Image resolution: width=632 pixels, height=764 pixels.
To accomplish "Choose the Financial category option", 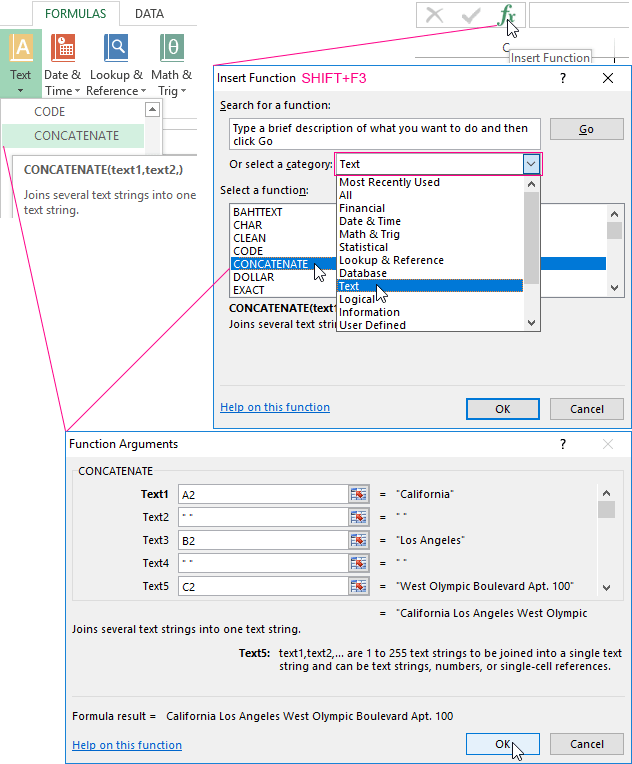I will (430, 209).
